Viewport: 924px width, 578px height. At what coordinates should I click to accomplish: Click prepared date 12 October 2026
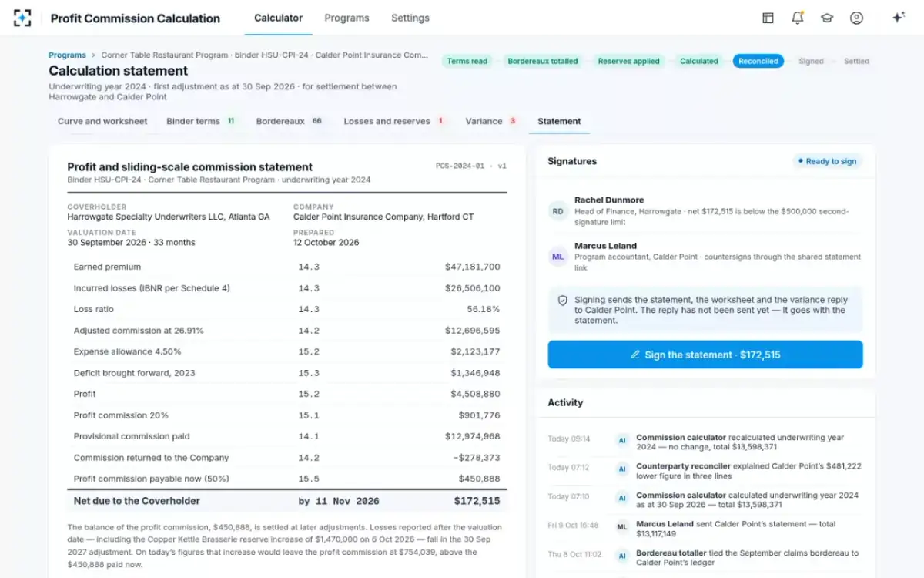(326, 242)
